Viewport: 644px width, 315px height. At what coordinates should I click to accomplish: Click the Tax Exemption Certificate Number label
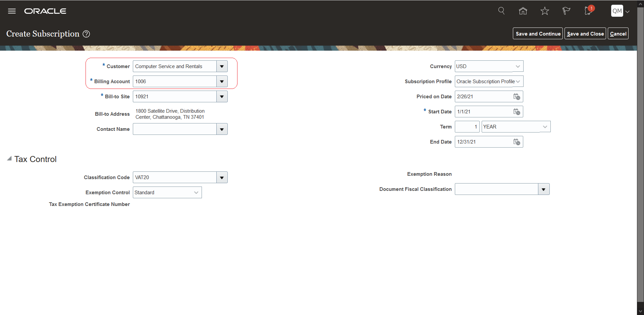89,204
